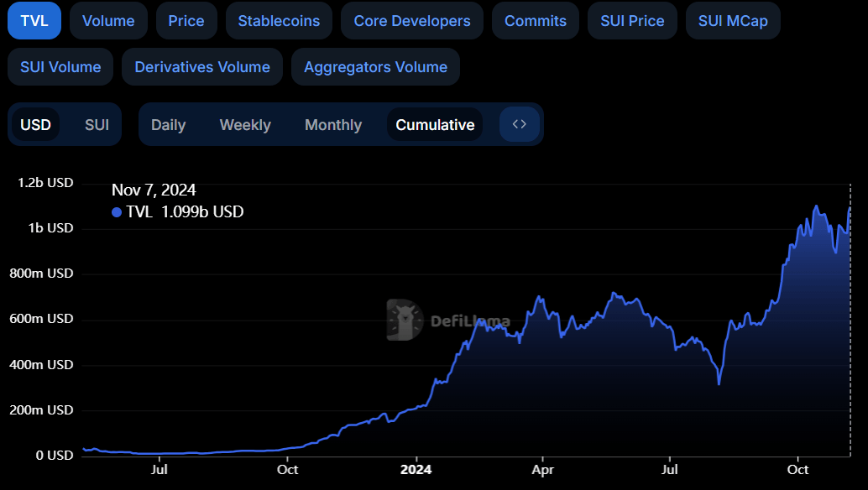Check the SUI Price chart
This screenshot has width=868, height=490.
(x=632, y=21)
